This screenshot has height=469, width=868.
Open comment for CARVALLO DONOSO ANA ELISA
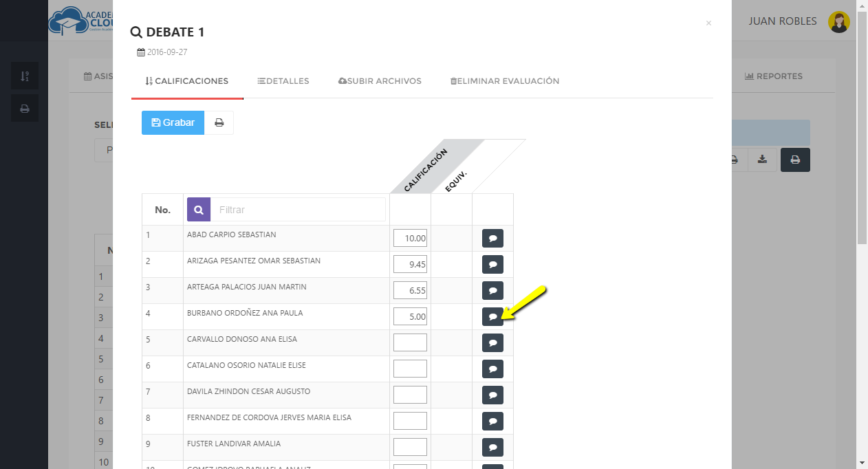coord(492,343)
